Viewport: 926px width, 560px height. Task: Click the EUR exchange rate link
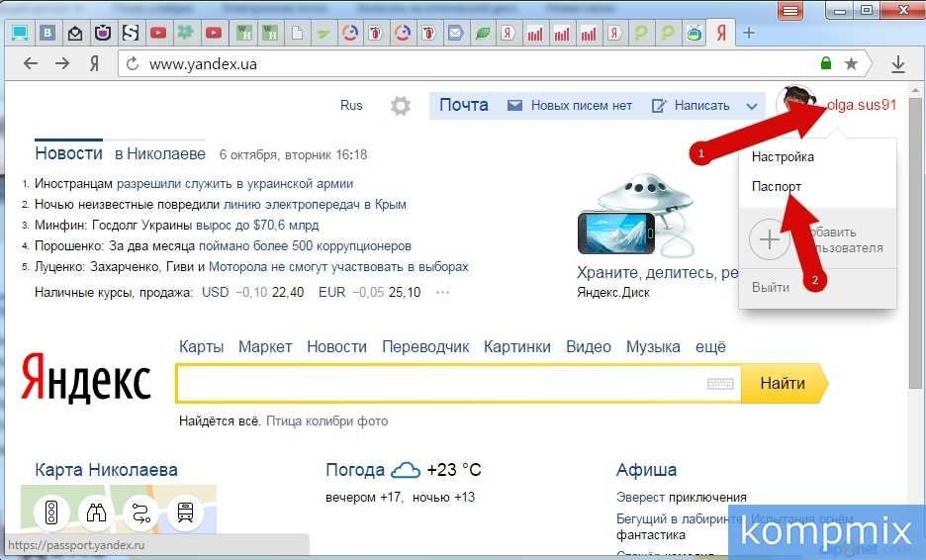[331, 293]
